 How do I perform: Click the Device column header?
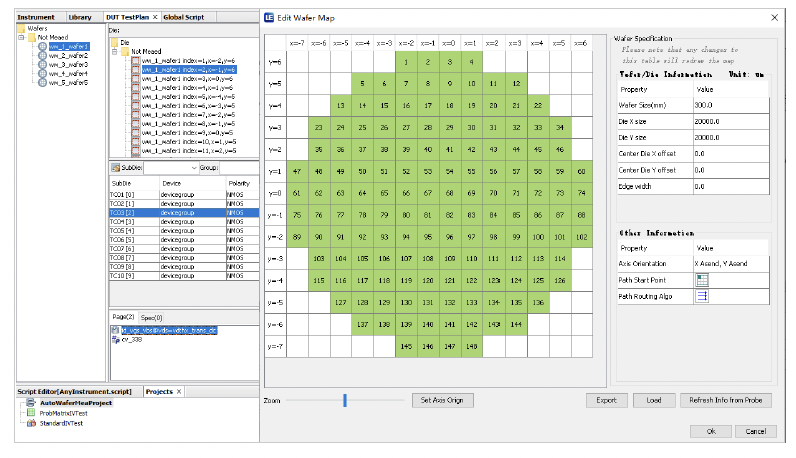[192, 183]
